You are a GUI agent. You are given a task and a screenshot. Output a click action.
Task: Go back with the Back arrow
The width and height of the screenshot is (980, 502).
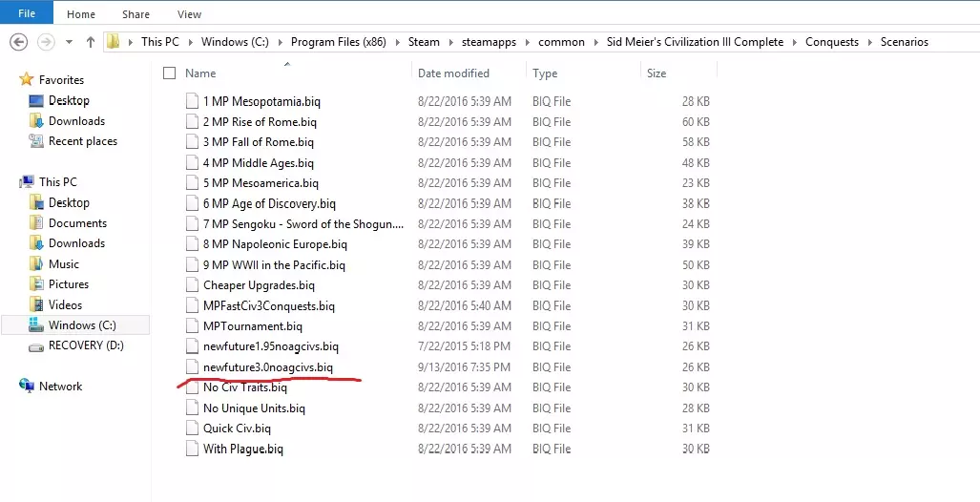click(x=19, y=42)
